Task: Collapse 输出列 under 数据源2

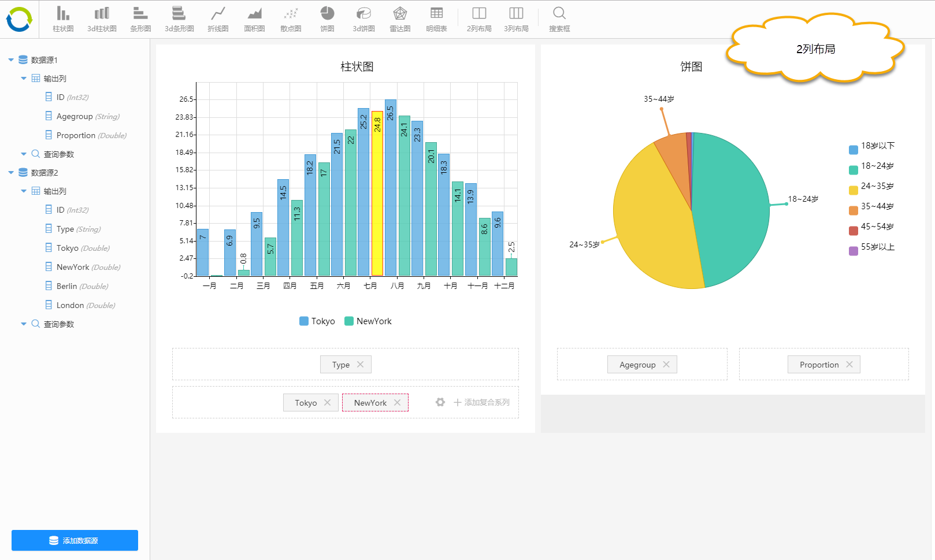Action: (24, 191)
